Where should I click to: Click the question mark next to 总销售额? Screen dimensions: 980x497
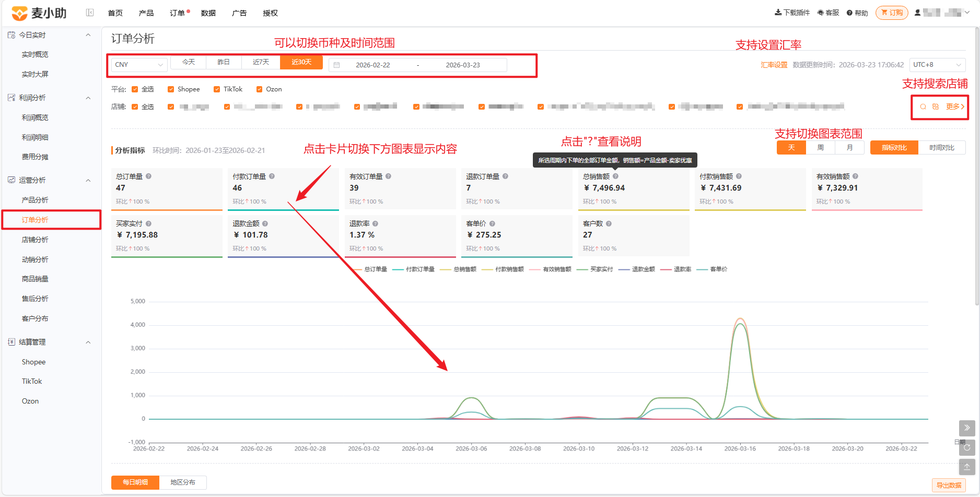[615, 176]
